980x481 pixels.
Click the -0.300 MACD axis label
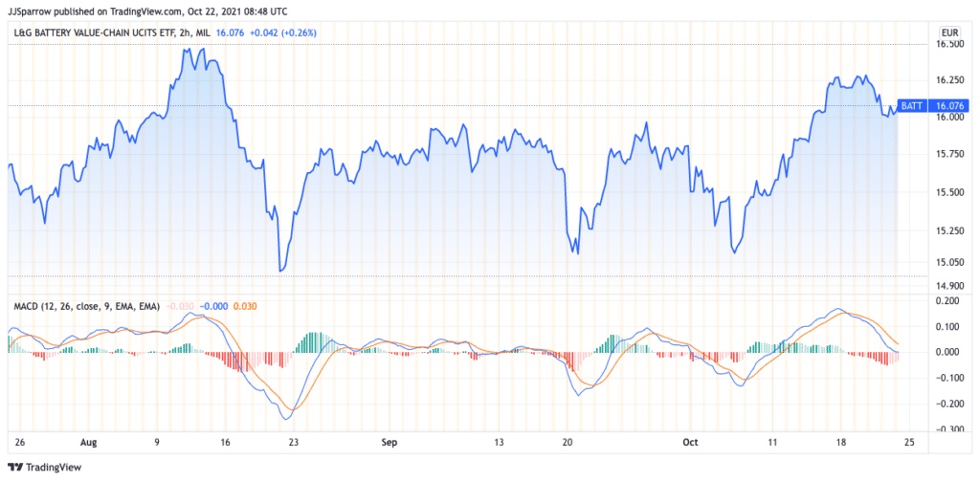947,428
